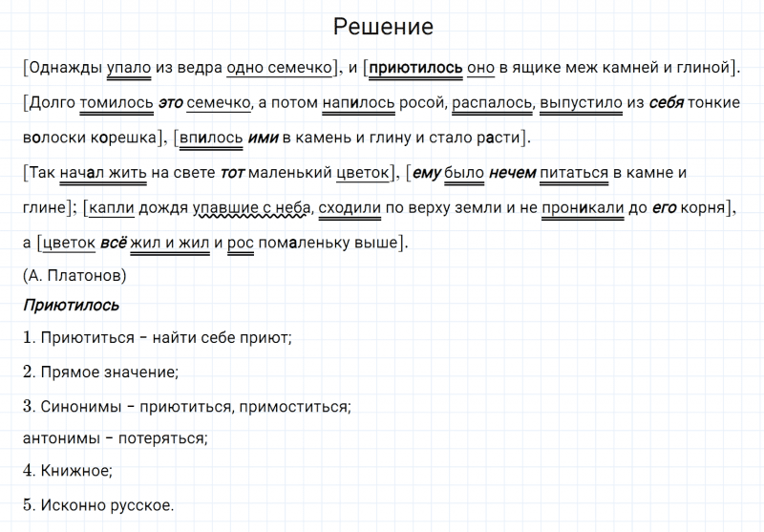Click the word 'помаленьку'

[305, 243]
